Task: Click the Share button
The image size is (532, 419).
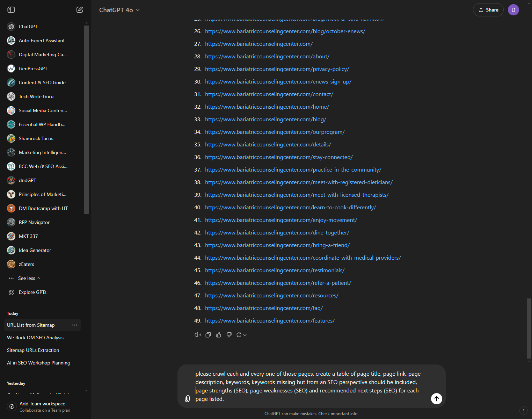Action: (488, 10)
